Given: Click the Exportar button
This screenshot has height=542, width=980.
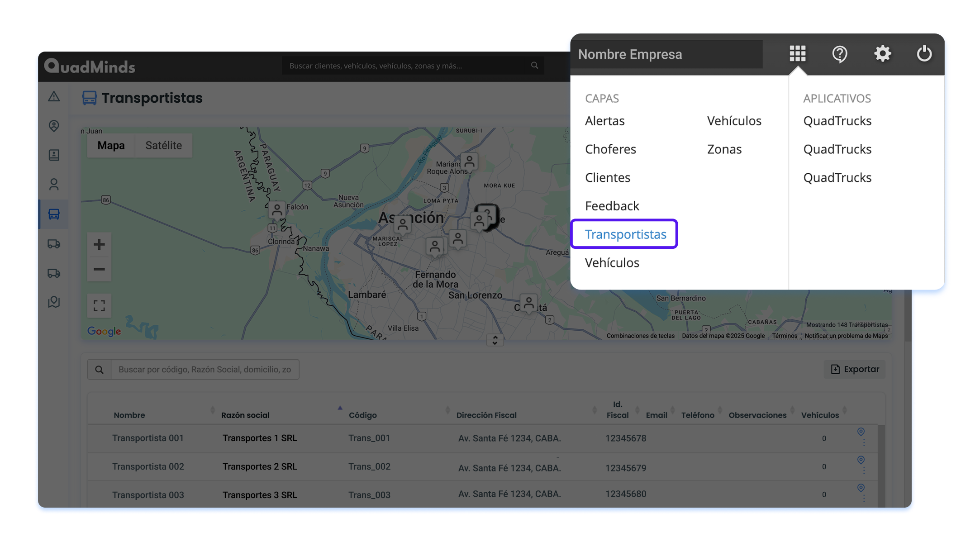Looking at the screenshot, I should point(855,369).
